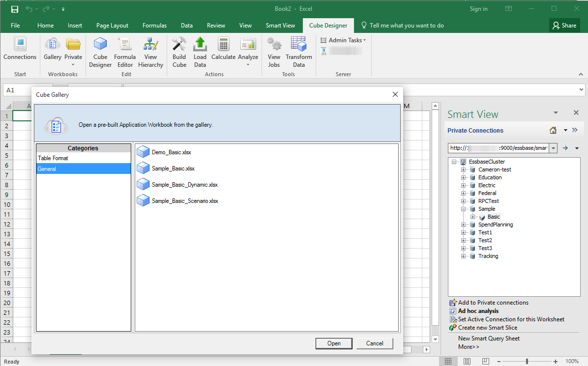Screen dimensions: 588x366
Task: Open the Admin Tasks dropdown
Action: 343,40
